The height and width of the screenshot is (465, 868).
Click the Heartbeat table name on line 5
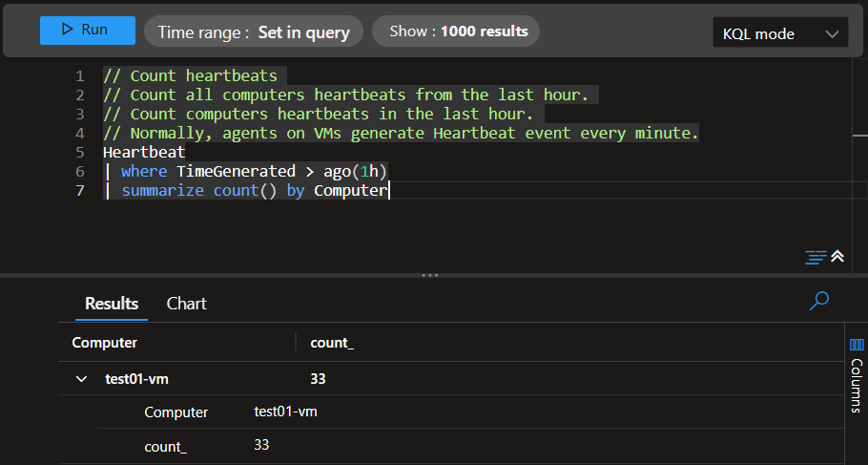coord(144,152)
